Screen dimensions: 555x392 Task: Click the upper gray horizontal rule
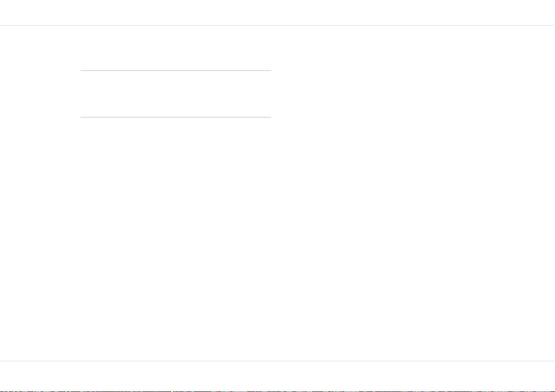[176, 70]
